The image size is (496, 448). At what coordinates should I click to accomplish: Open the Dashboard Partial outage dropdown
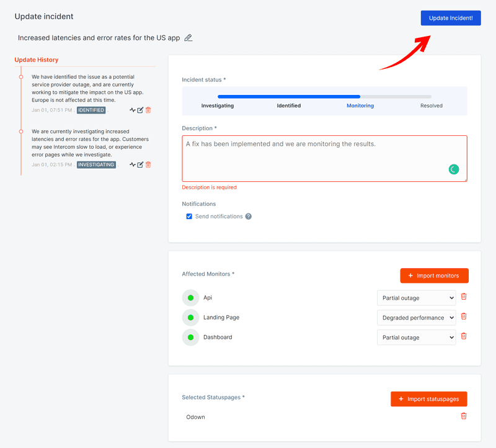[x=416, y=338]
